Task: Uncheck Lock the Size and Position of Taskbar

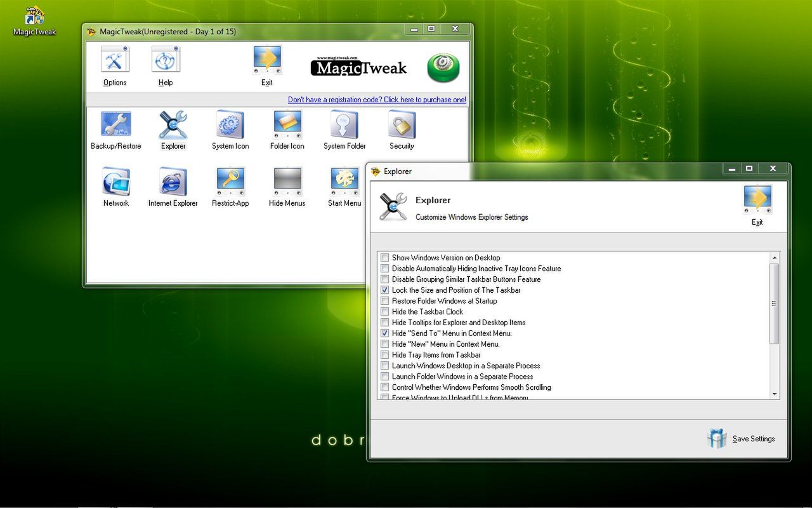Action: tap(384, 290)
